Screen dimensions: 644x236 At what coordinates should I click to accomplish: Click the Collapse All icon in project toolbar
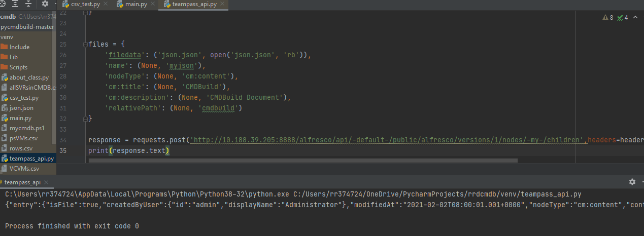pos(27,4)
